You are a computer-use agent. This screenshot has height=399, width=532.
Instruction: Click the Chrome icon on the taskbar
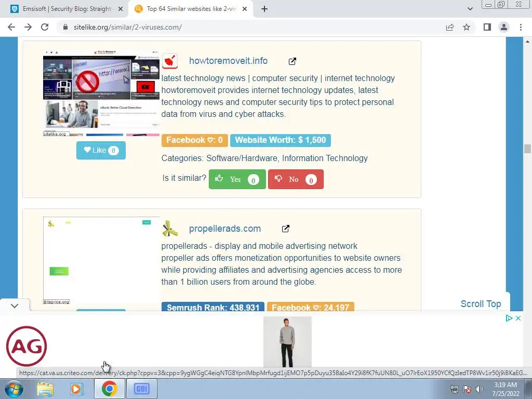[109, 389]
